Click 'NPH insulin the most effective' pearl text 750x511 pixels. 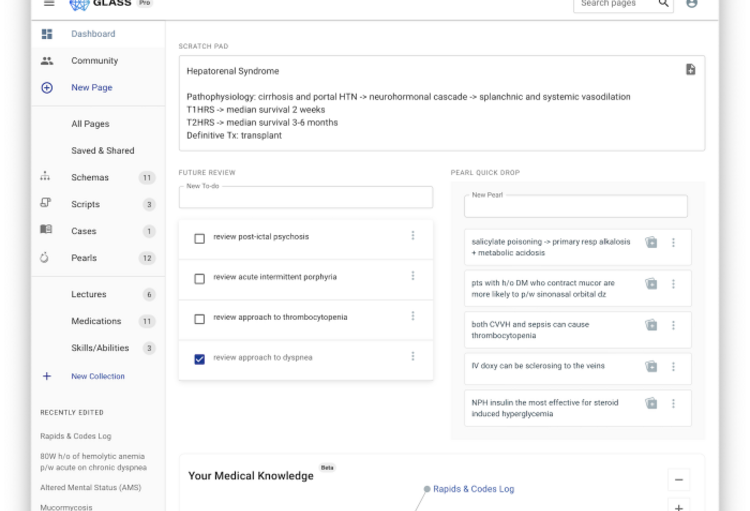pos(545,408)
